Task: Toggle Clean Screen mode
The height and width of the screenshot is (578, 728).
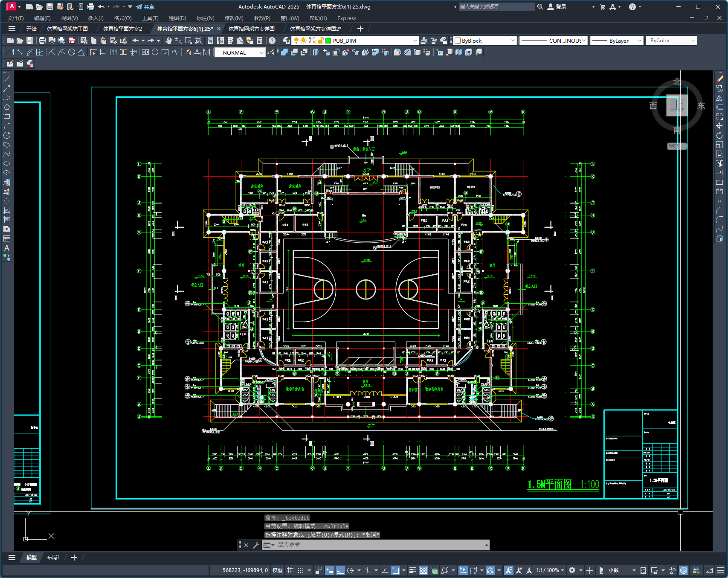Action: (709, 570)
